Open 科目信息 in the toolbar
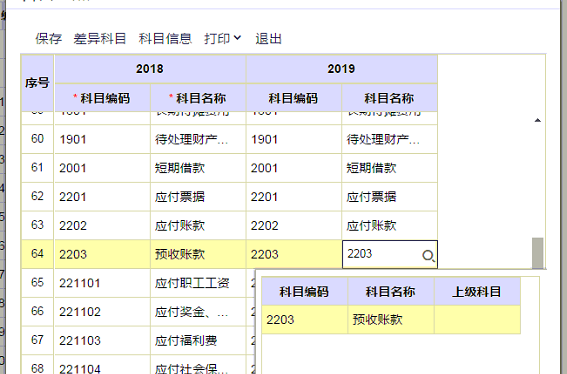The image size is (567, 374). 165,39
